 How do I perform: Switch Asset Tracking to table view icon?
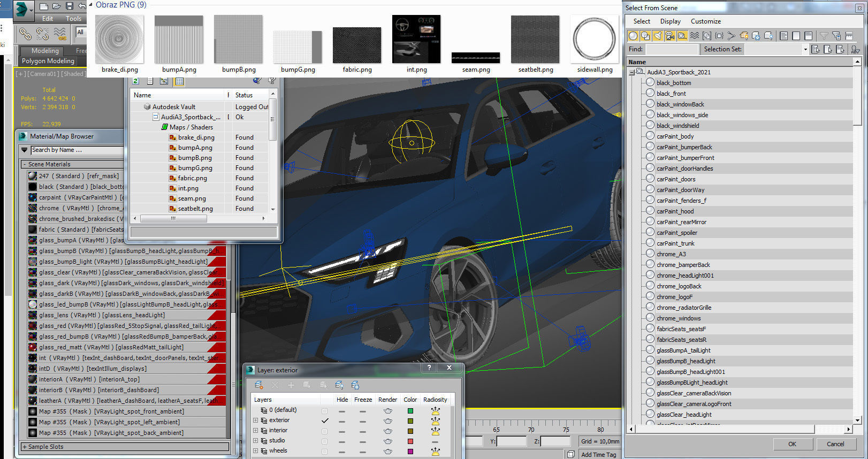179,81
